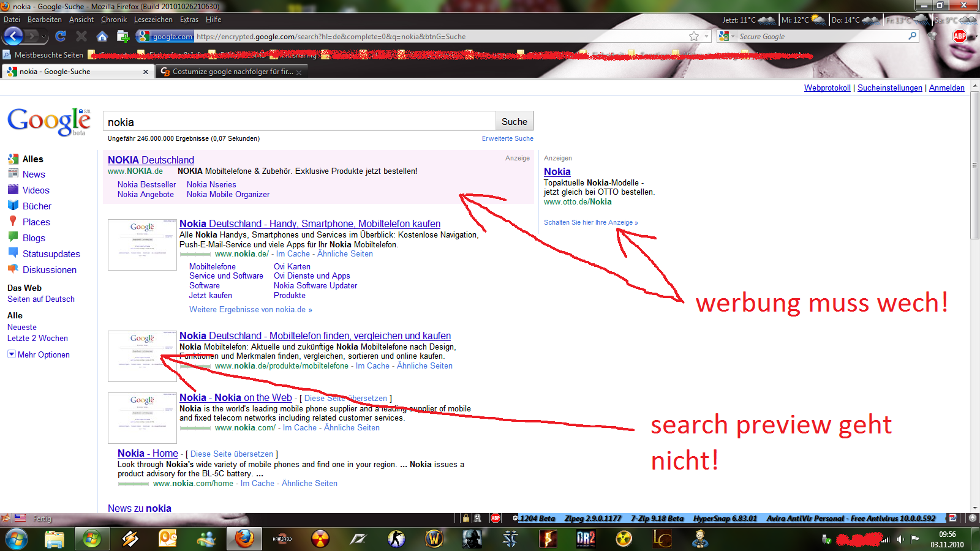Open Outlook from the taskbar
The image size is (980, 551).
(168, 539)
